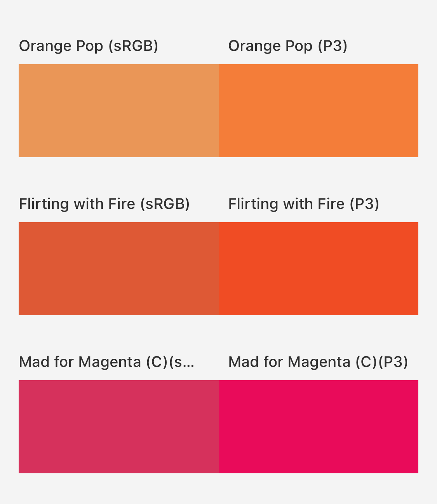Image resolution: width=437 pixels, height=504 pixels.
Task: Click the 'Flirting with Fire (sRGB)' label
Action: point(104,204)
